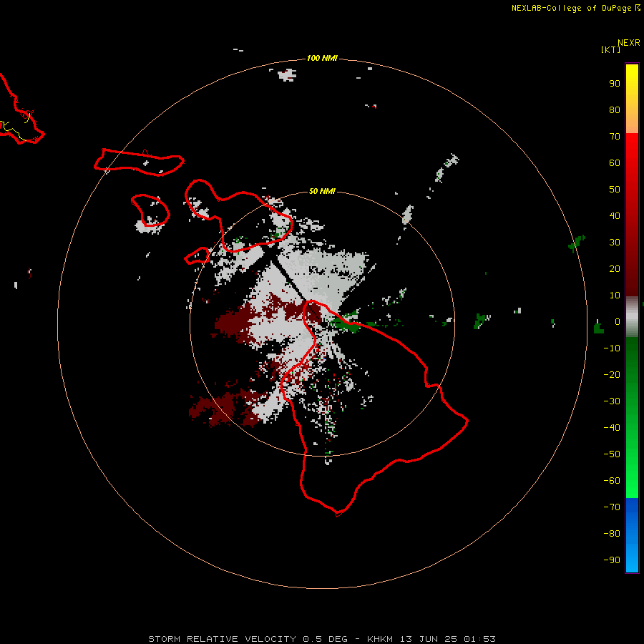This screenshot has width=644, height=644.
Task: Click the 100 NMI range ring label
Action: click(x=321, y=58)
